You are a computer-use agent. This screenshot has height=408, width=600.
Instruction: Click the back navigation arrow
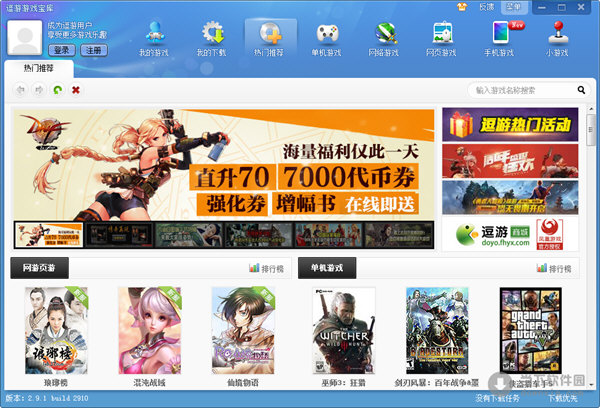21,90
